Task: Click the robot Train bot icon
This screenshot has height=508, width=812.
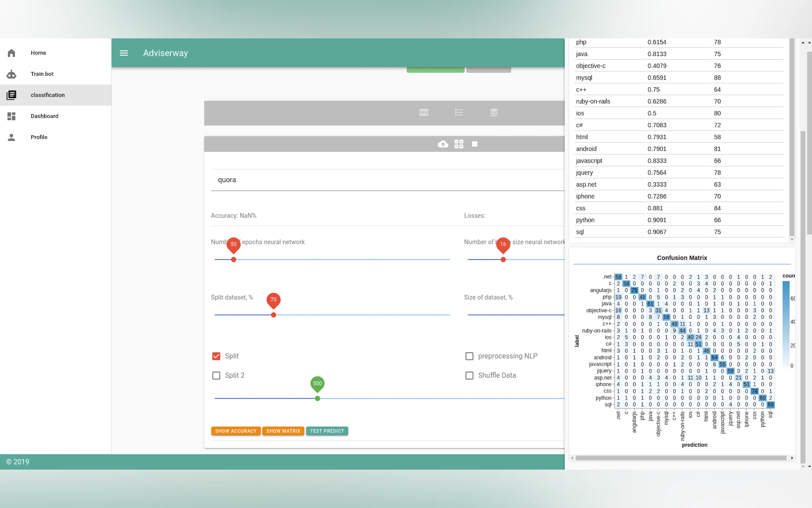Action: [x=12, y=74]
